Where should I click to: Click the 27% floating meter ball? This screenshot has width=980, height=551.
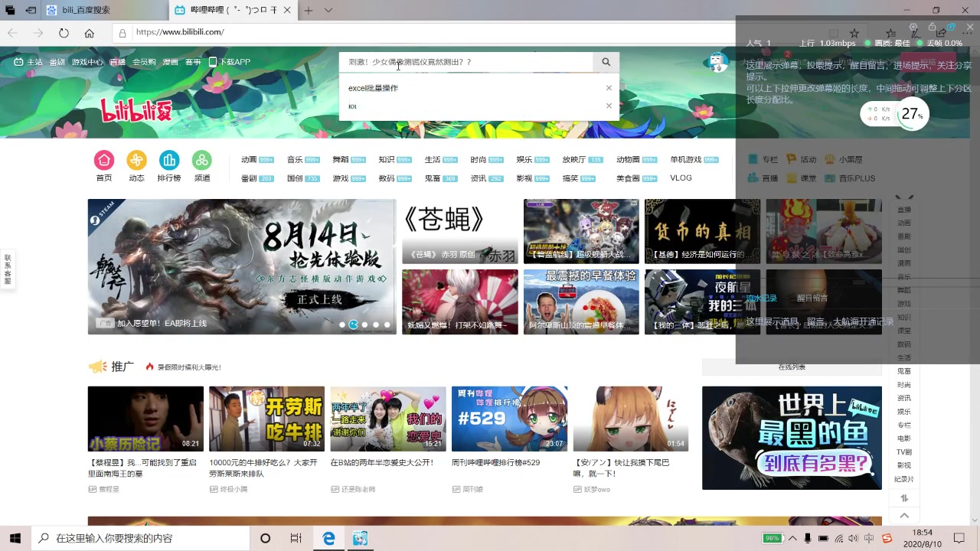[911, 114]
